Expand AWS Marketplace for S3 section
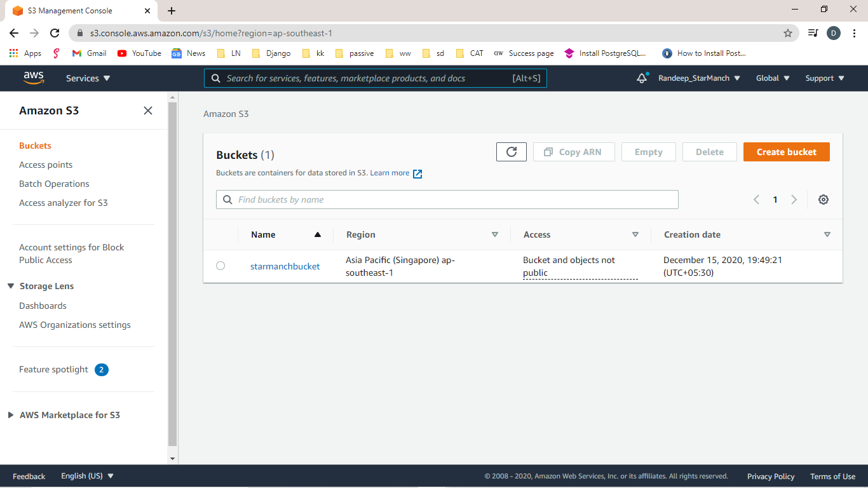 [x=11, y=415]
